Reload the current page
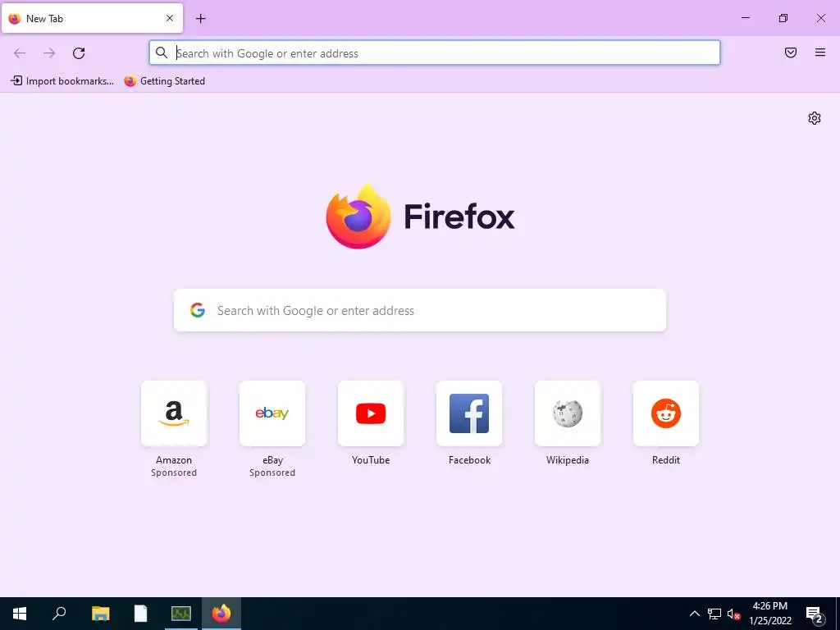The image size is (840, 630). (79, 53)
